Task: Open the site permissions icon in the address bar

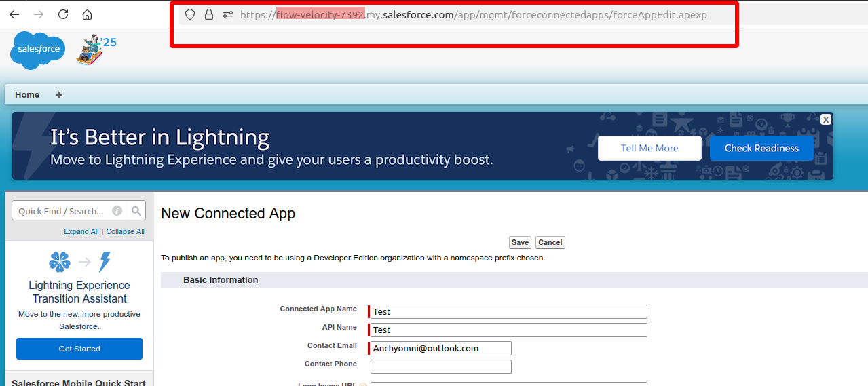Action: click(228, 14)
